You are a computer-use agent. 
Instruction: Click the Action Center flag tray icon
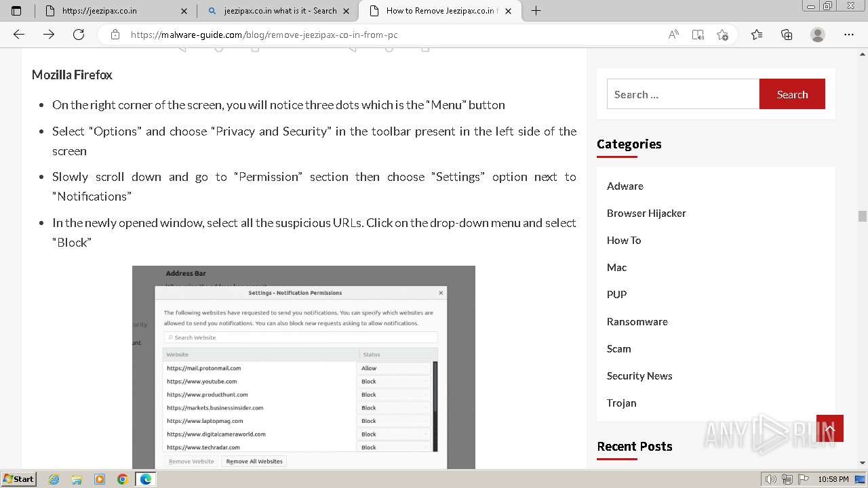[802, 479]
